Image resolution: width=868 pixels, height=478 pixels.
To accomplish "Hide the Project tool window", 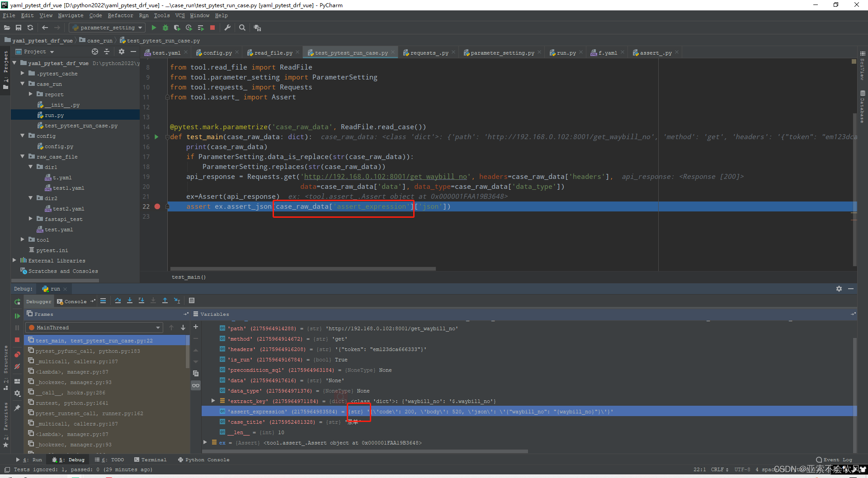I will point(133,52).
